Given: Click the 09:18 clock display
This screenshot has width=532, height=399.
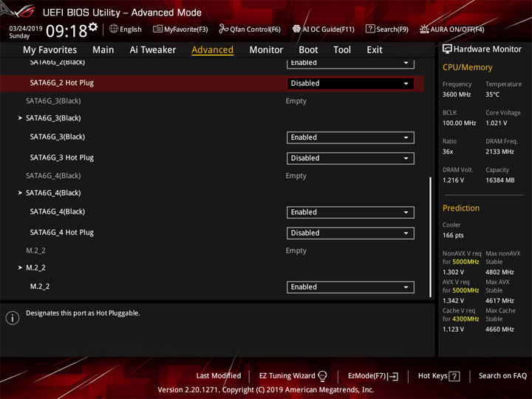Looking at the screenshot, I should 66,31.
